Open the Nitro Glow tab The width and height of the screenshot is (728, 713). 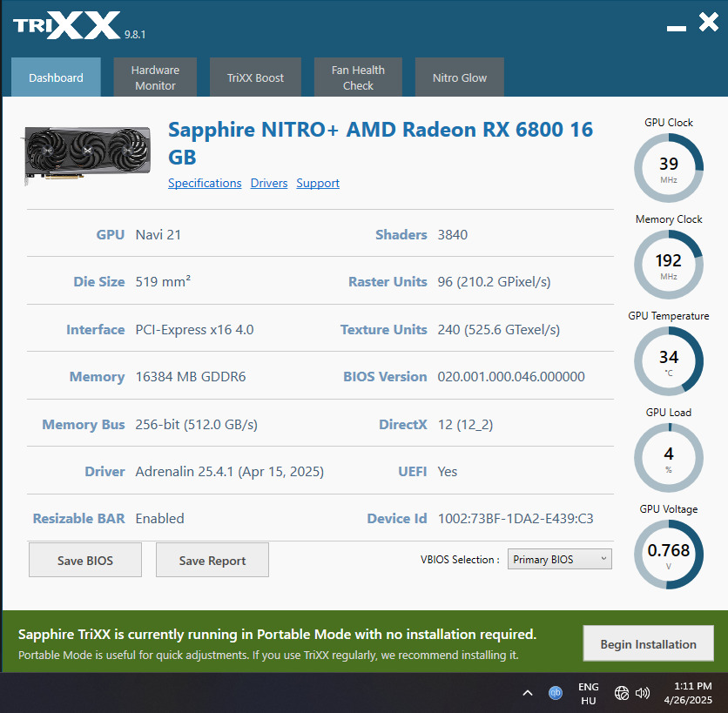tap(460, 77)
